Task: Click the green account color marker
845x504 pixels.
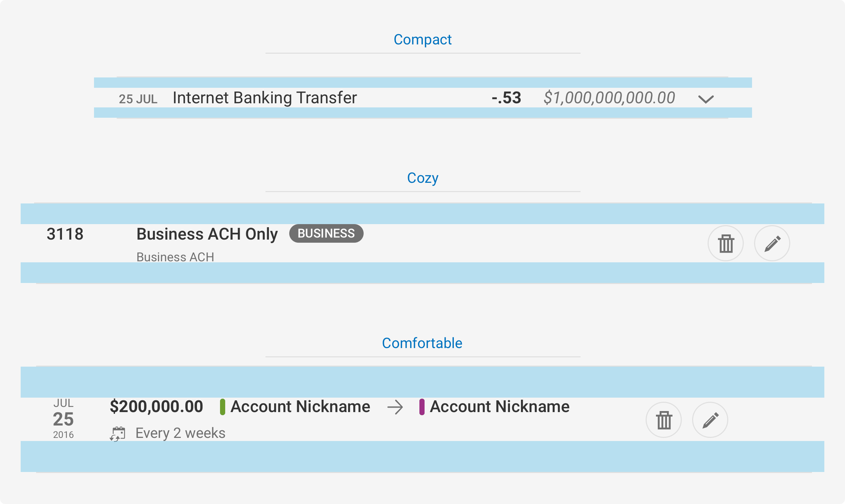Action: [x=222, y=407]
